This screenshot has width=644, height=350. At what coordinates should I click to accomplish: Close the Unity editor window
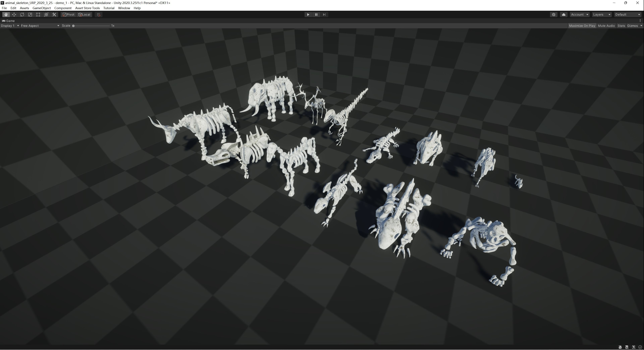pyautogui.click(x=637, y=3)
